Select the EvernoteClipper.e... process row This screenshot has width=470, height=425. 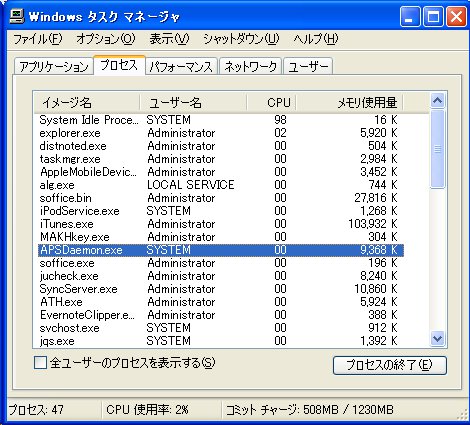coord(221,315)
